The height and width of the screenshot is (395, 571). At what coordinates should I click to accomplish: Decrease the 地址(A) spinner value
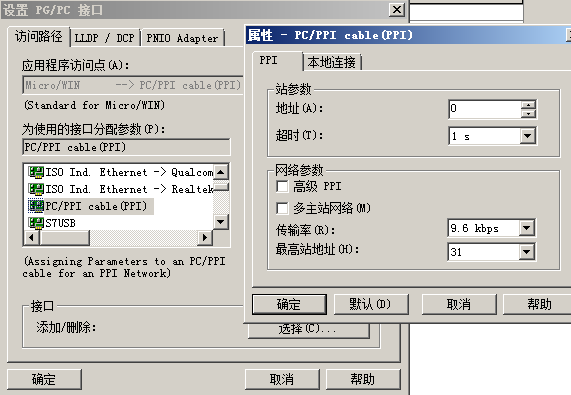[x=528, y=114]
